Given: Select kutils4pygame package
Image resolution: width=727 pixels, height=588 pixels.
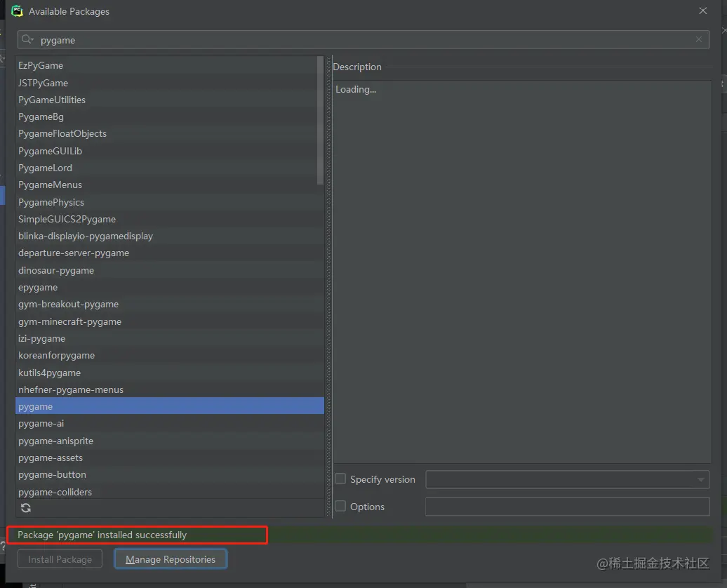Looking at the screenshot, I should (x=170, y=373).
